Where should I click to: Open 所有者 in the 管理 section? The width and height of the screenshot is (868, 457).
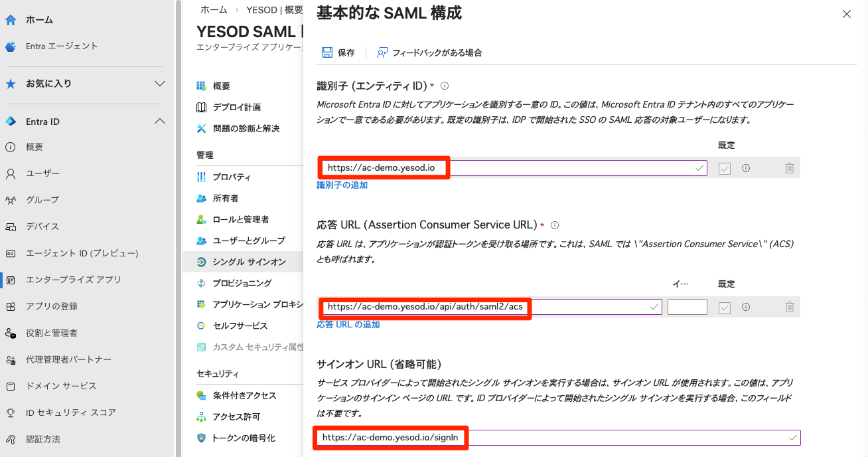point(226,199)
